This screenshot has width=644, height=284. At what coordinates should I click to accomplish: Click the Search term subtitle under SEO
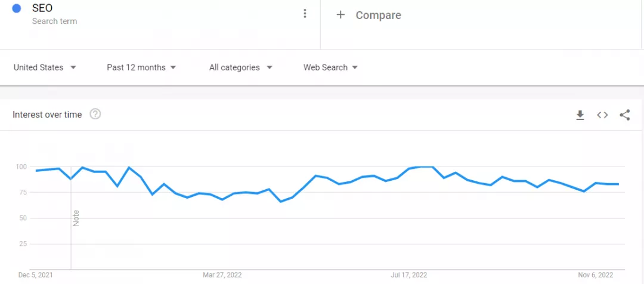coord(55,21)
